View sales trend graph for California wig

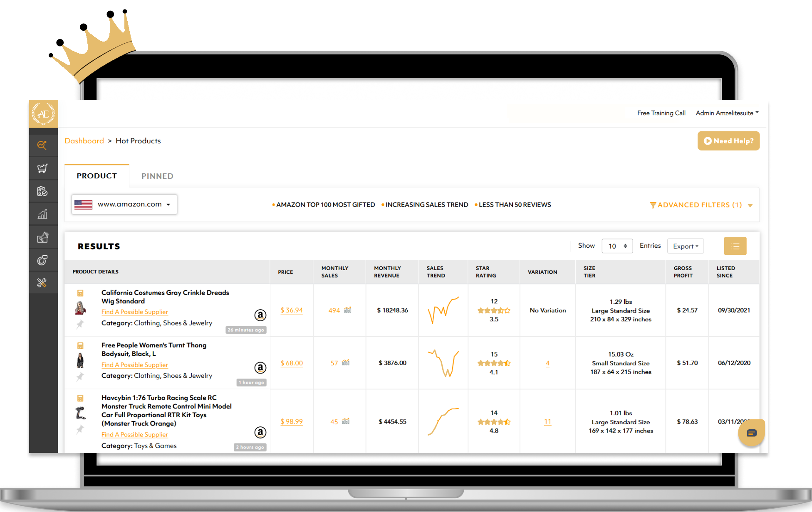(x=443, y=310)
